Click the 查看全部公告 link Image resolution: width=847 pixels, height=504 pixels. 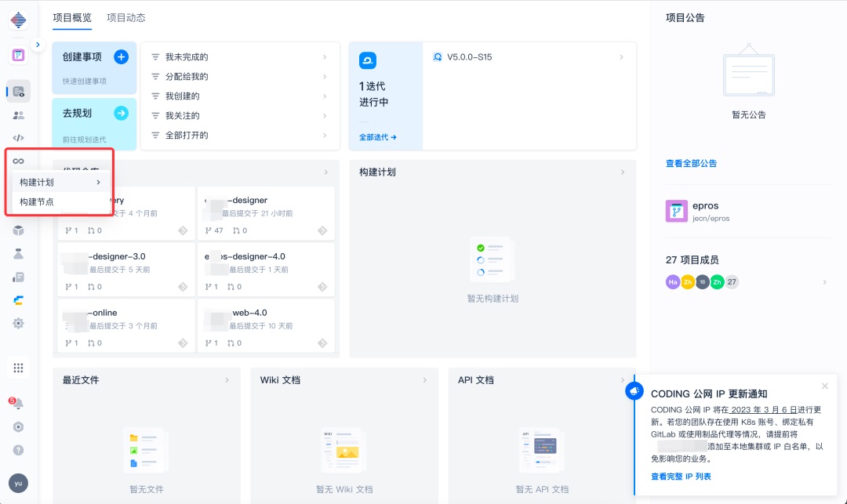click(x=692, y=164)
